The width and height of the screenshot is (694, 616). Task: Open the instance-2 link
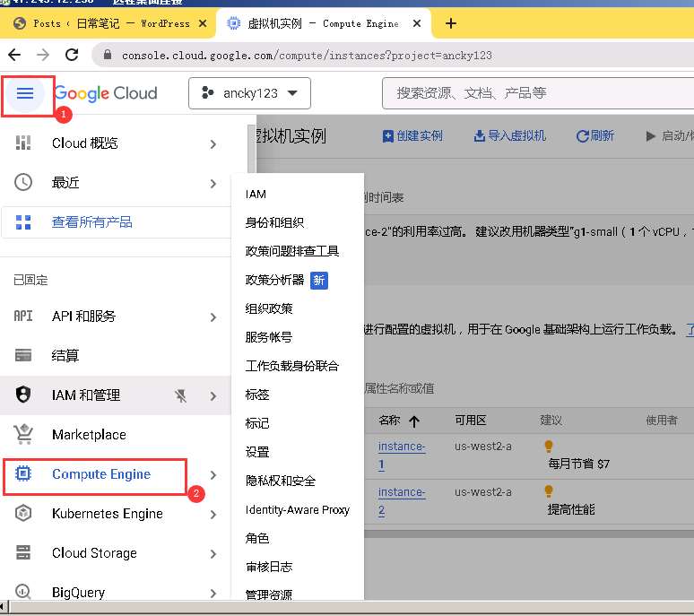coord(402,501)
